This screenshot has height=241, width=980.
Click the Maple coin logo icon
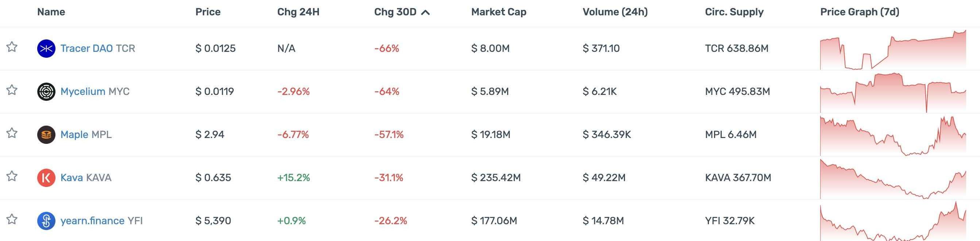tap(46, 134)
